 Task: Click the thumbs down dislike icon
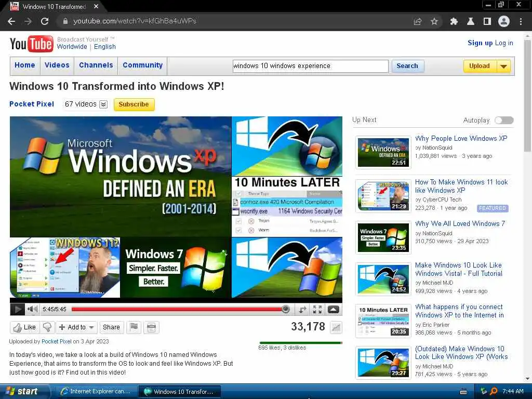pyautogui.click(x=47, y=327)
